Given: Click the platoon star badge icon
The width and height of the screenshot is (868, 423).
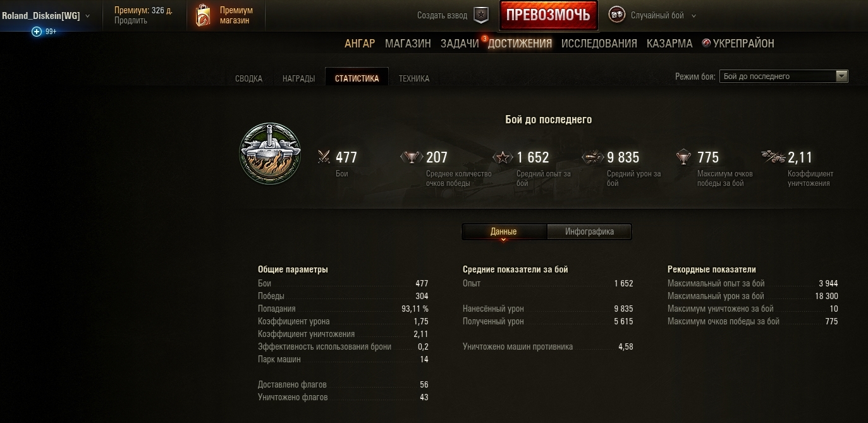Looking at the screenshot, I should tap(482, 15).
